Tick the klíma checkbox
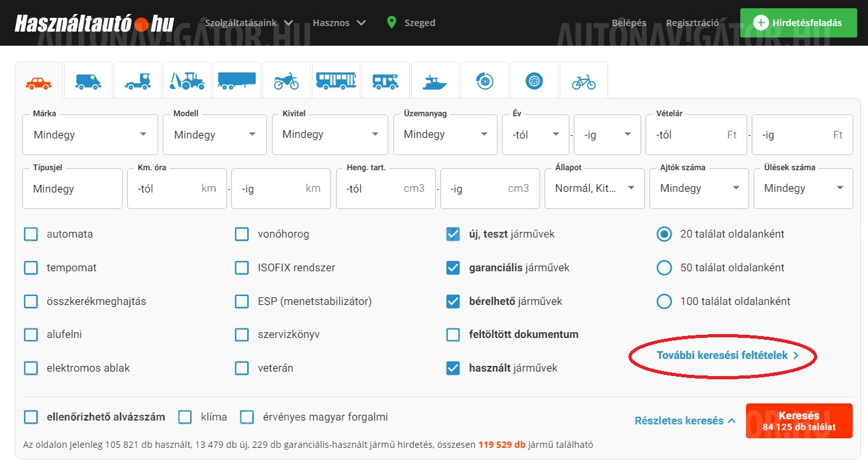The height and width of the screenshot is (465, 868). pos(185,417)
